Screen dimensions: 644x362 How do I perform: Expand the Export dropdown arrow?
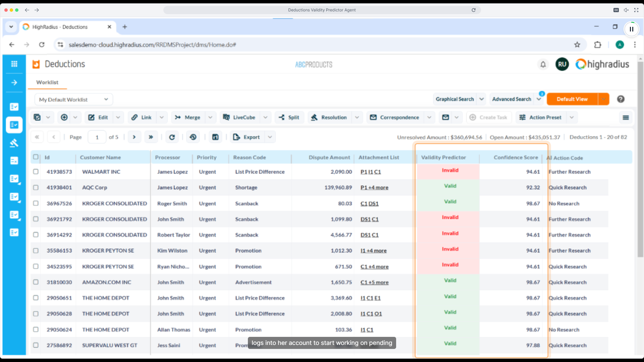(270, 137)
